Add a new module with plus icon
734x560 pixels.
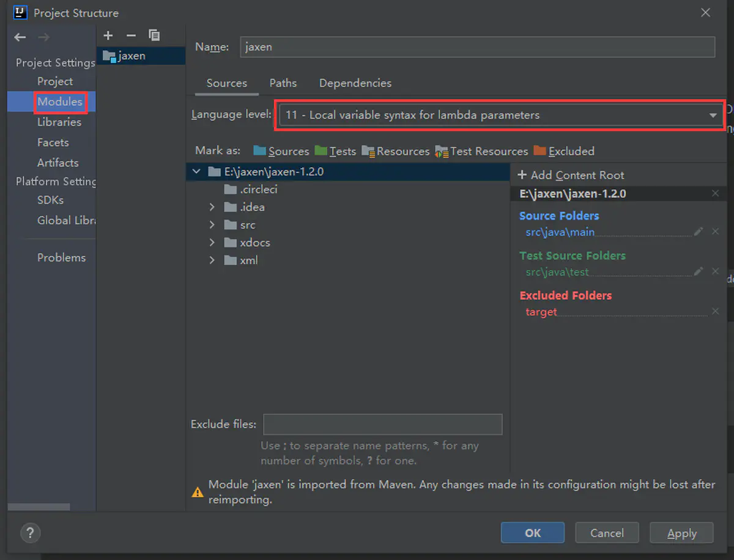[x=108, y=35]
